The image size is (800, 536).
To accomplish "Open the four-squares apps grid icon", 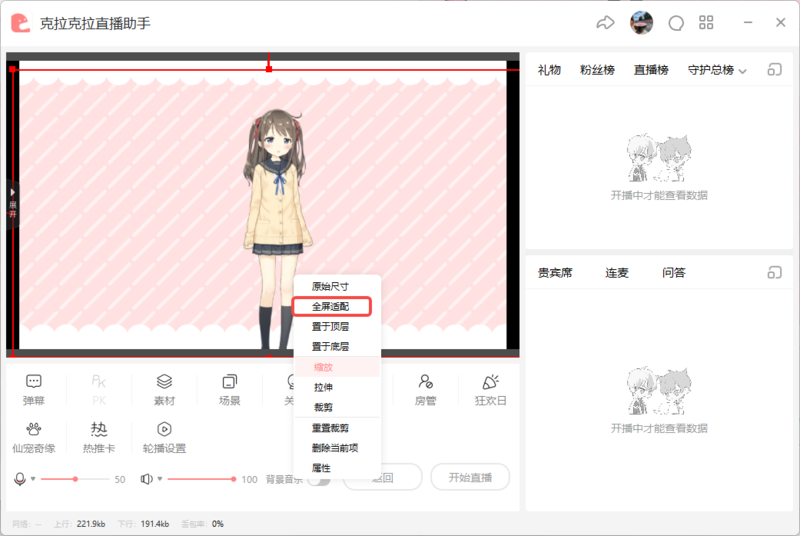I will (x=706, y=22).
